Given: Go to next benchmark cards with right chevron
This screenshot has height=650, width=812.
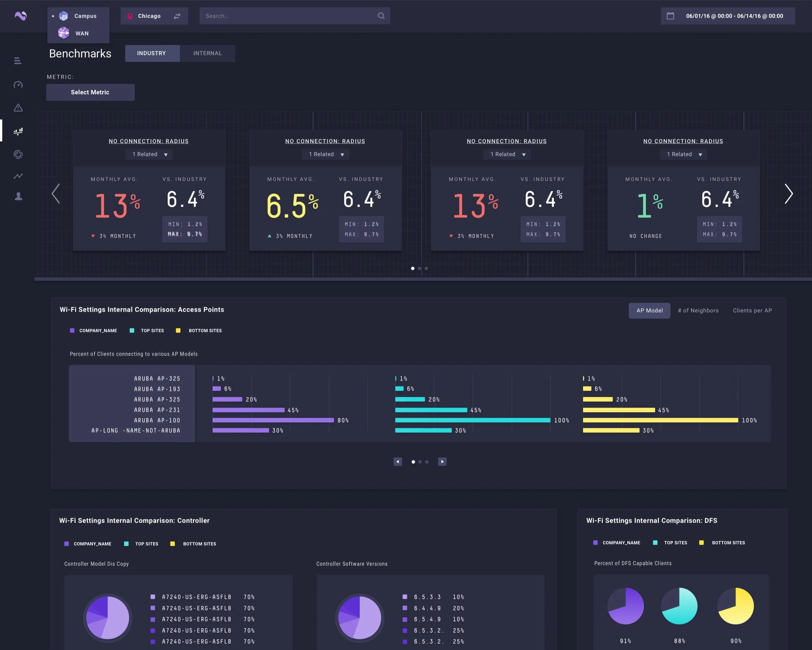Looking at the screenshot, I should coord(788,194).
